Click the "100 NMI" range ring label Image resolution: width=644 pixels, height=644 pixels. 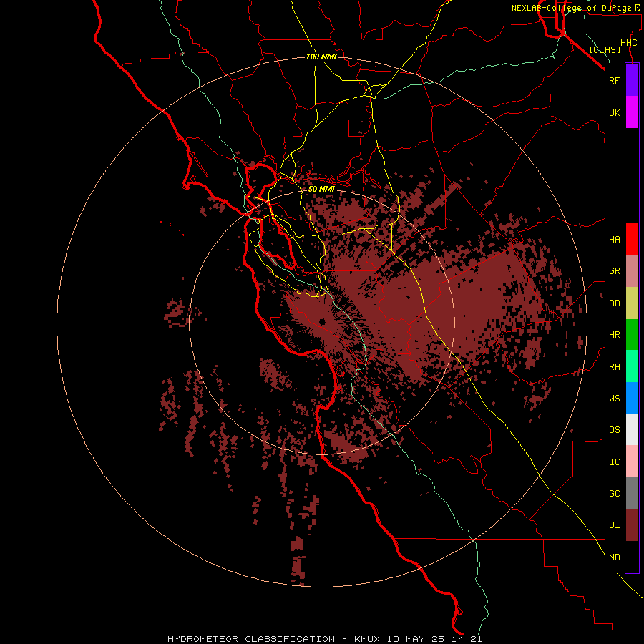click(321, 57)
